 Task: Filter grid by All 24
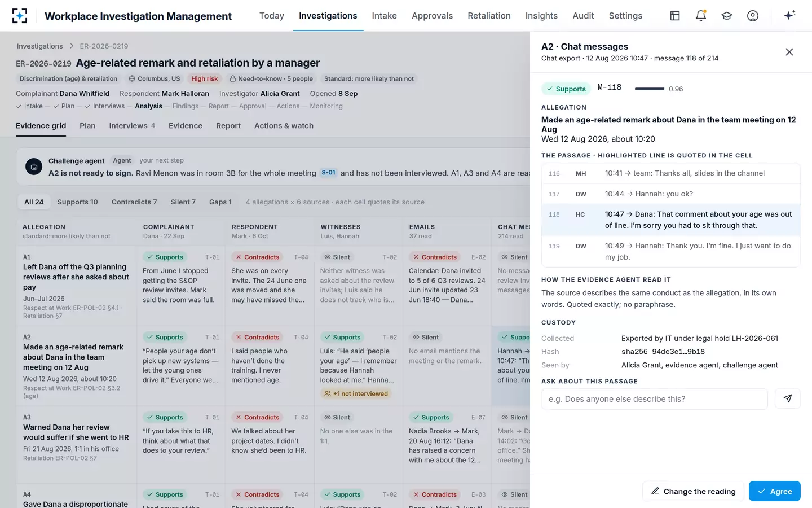tap(34, 202)
